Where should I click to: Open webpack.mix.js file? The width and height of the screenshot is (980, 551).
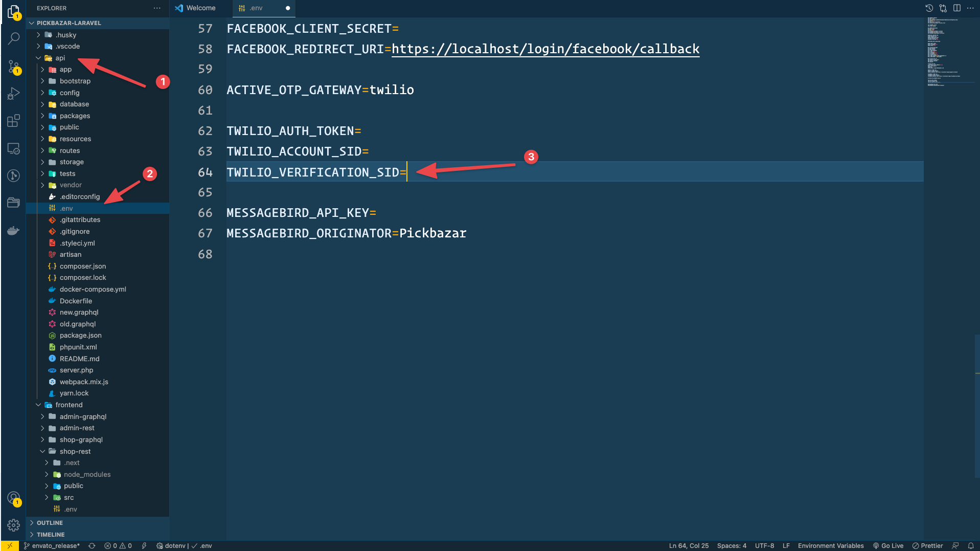98,382
